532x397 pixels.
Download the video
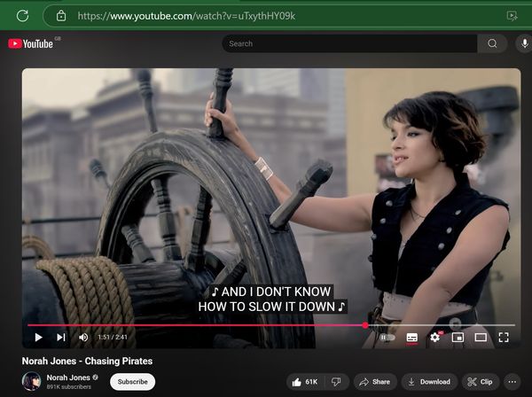coord(429,382)
